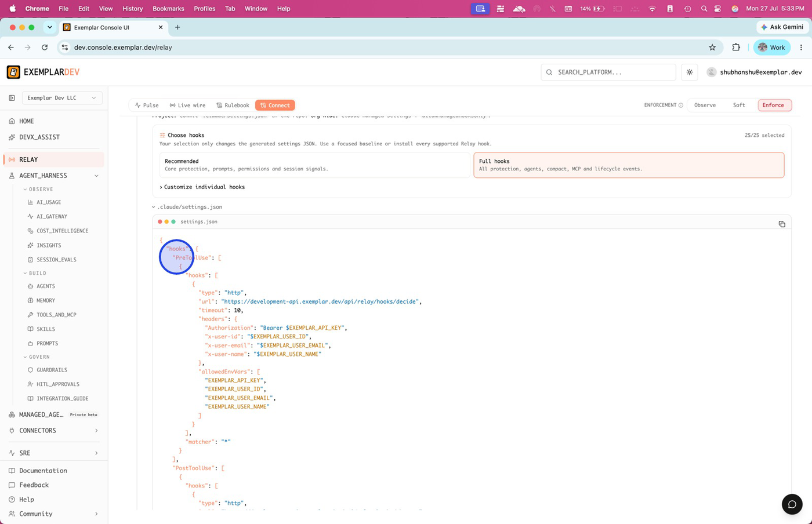The width and height of the screenshot is (812, 524).
Task: Set enforcement mode to Enforce
Action: click(773, 105)
